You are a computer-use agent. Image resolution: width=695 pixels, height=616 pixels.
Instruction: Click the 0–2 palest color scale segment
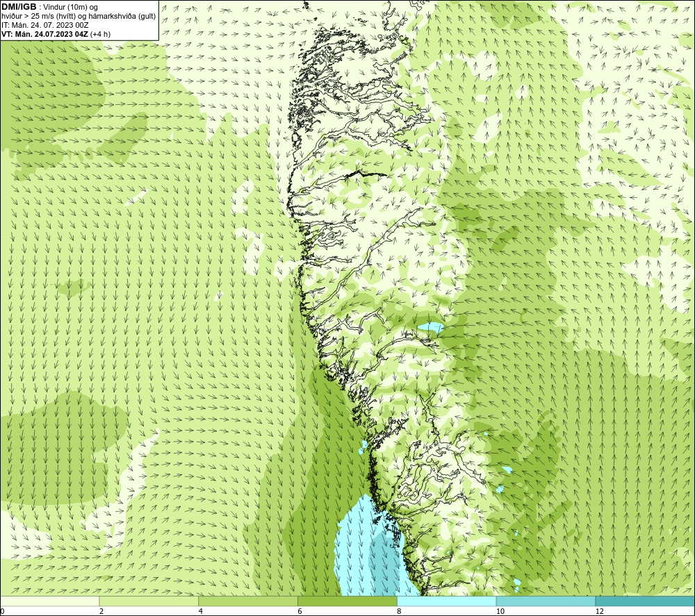click(x=49, y=601)
